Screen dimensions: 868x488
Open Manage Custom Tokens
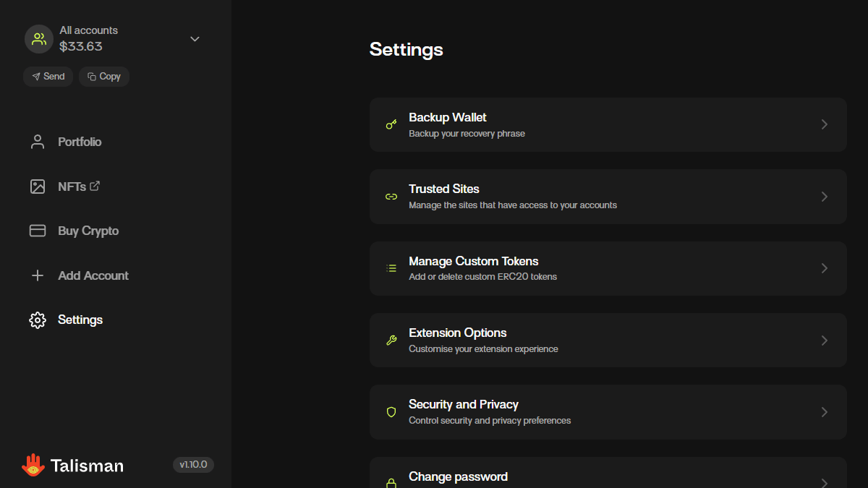(x=608, y=268)
